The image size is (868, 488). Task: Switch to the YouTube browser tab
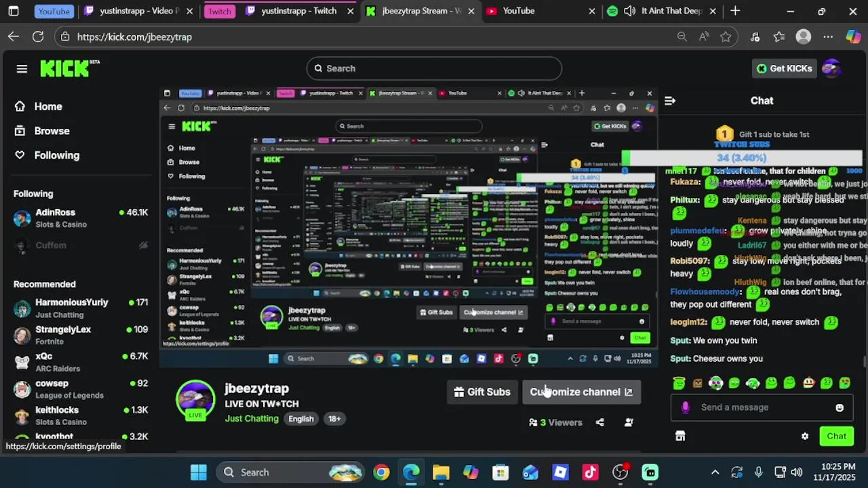coord(540,11)
